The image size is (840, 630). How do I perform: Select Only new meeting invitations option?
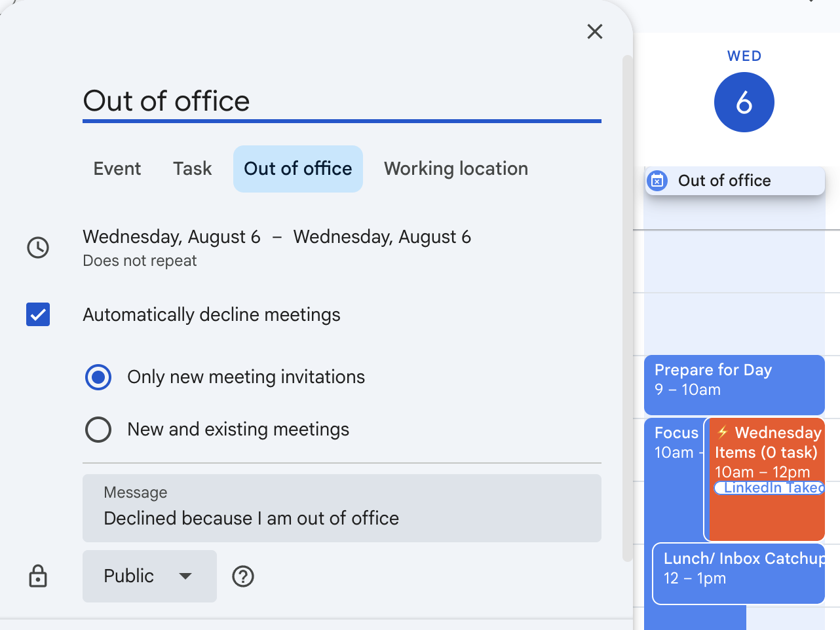(x=98, y=377)
